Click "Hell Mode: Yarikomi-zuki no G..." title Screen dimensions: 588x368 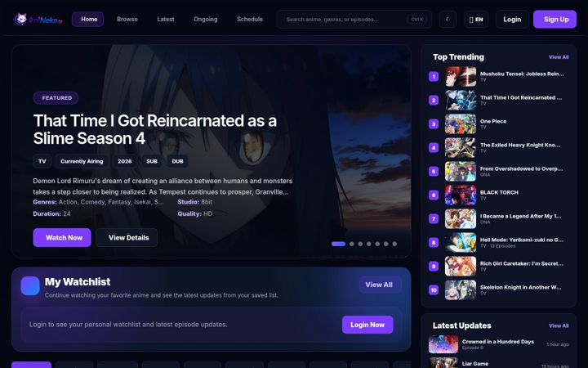[522, 240]
